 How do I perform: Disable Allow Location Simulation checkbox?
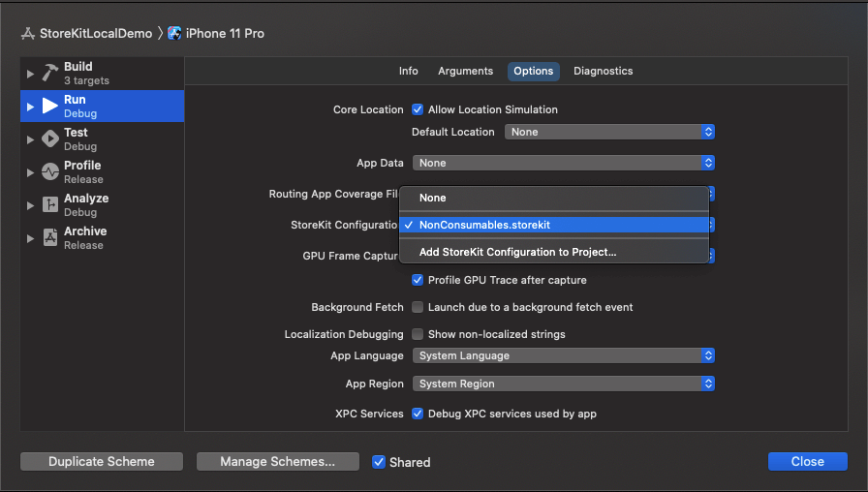[418, 109]
